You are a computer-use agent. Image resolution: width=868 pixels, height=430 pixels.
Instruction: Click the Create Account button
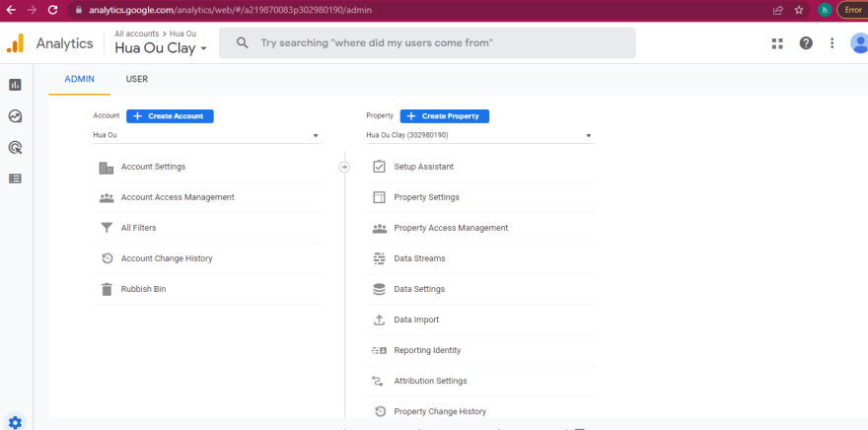(x=170, y=116)
